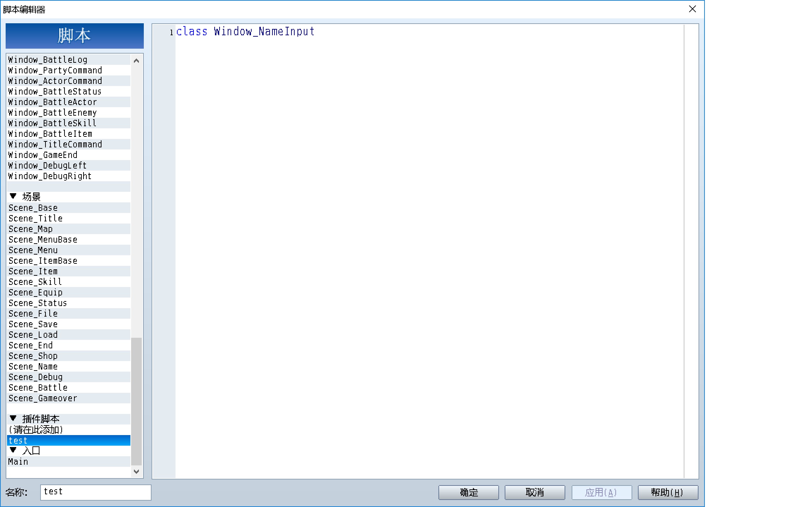Select the Window_BattleEnemy script

tap(69, 112)
